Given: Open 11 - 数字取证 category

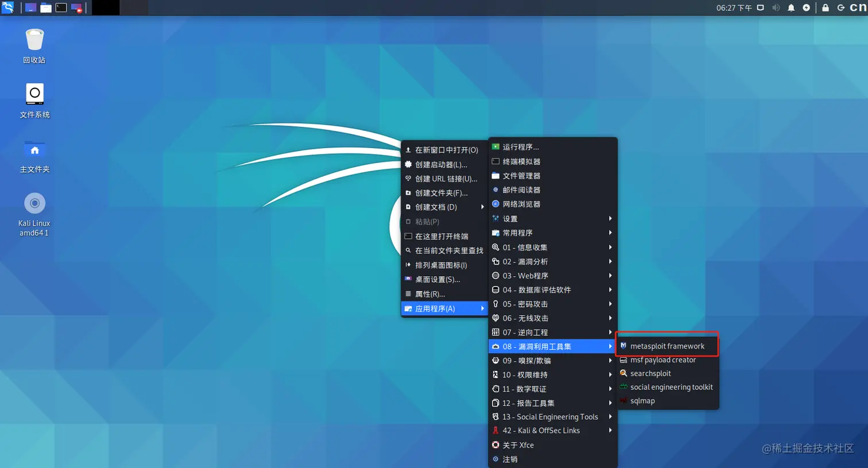Looking at the screenshot, I should (x=553, y=389).
